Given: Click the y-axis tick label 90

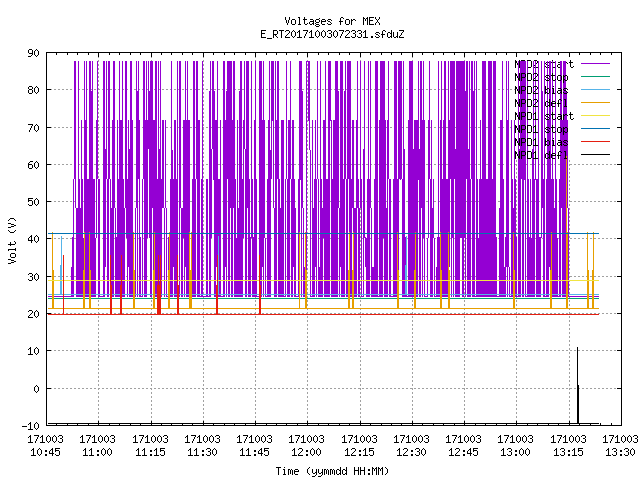Looking at the screenshot, I should point(33,53).
